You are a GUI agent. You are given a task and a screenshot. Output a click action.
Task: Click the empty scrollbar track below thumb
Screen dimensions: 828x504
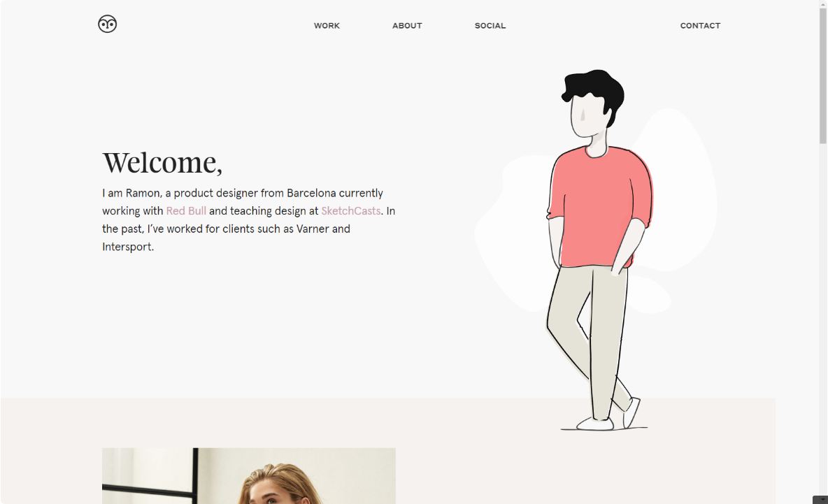coord(823,317)
